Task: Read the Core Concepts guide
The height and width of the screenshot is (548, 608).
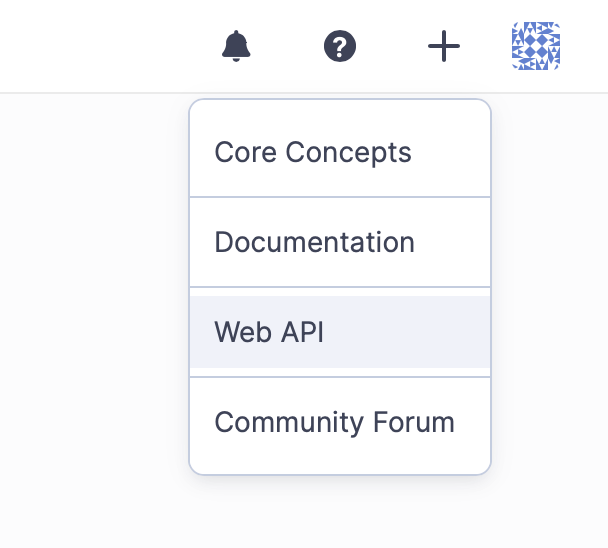Action: (313, 152)
